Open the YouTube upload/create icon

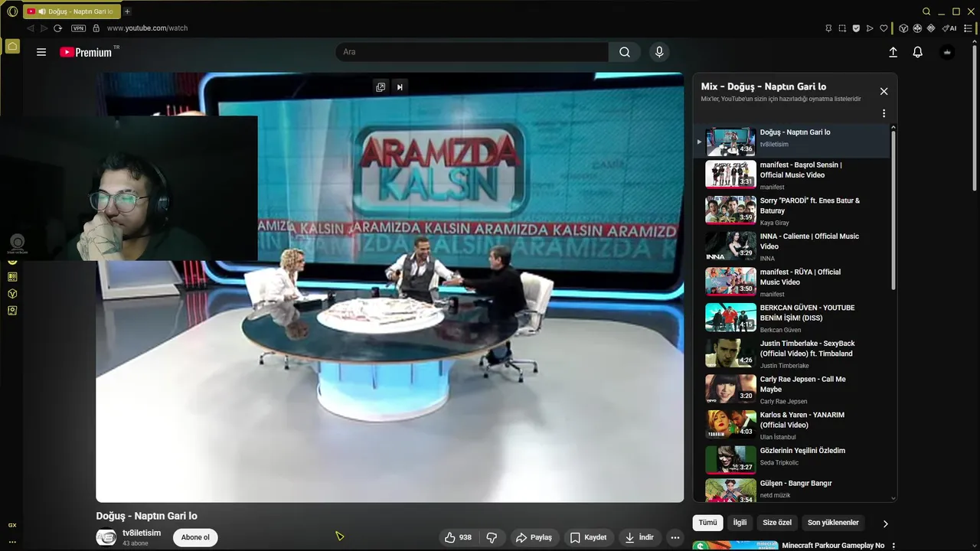[893, 52]
